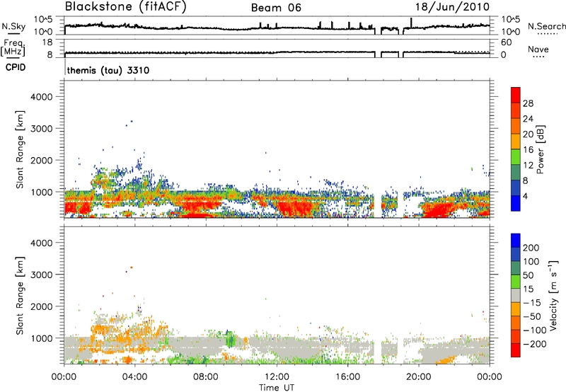Click the tall noise spike after 19:00 in N.Sky plot
566x392 pixels.
coord(411,23)
